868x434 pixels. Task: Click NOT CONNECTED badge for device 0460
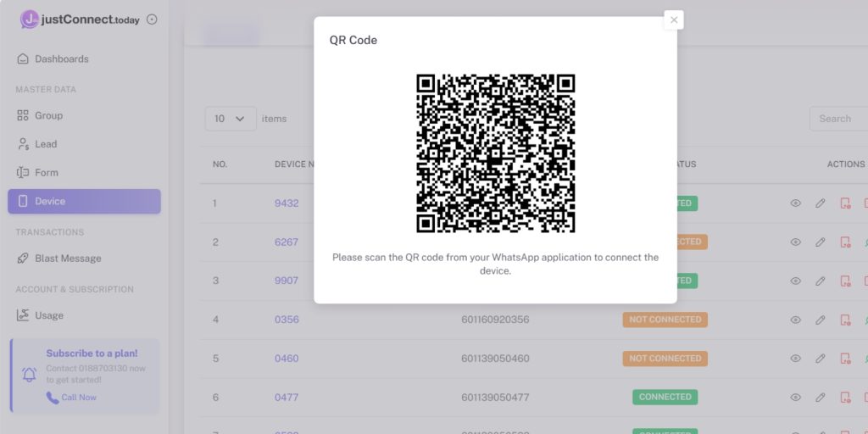tap(665, 359)
